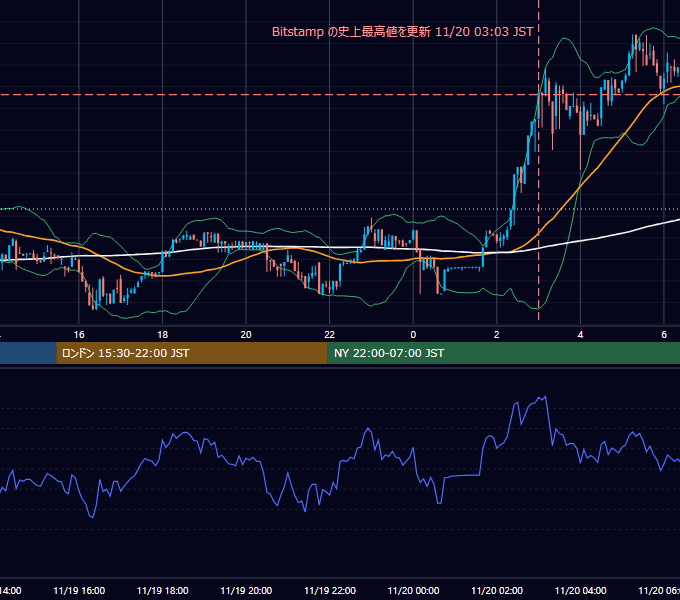Click the 11/19 18:00 date label
The height and width of the screenshot is (600, 680).
click(163, 591)
